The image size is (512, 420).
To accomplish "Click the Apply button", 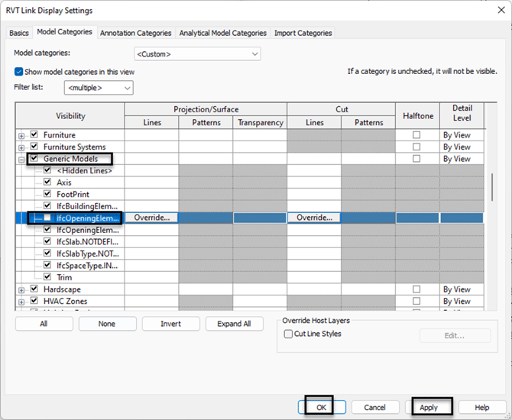I will tap(429, 407).
